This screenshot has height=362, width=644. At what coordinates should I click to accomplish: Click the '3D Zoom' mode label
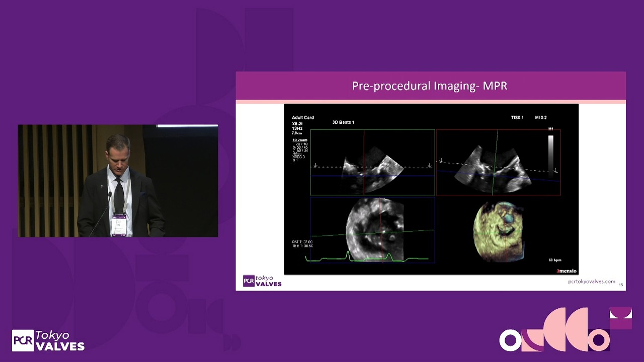tap(300, 140)
